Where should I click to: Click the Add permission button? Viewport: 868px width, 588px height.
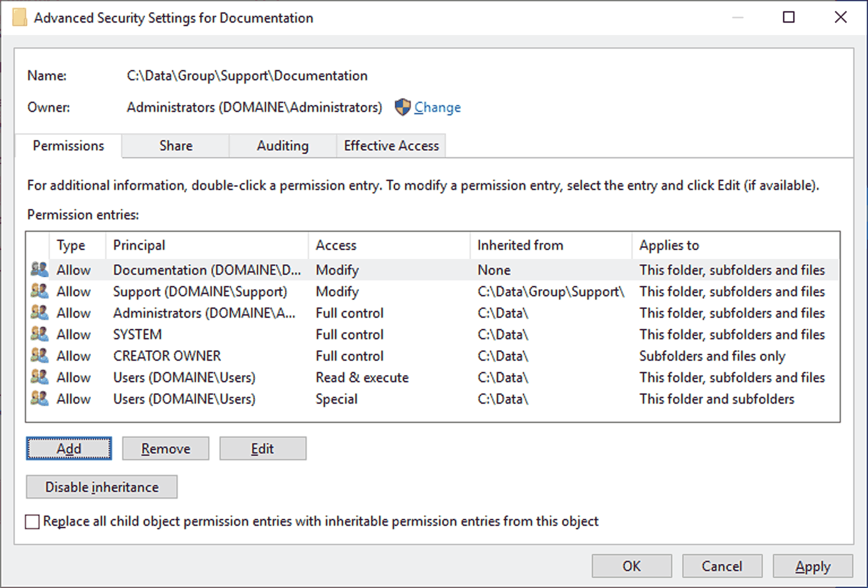coord(69,448)
